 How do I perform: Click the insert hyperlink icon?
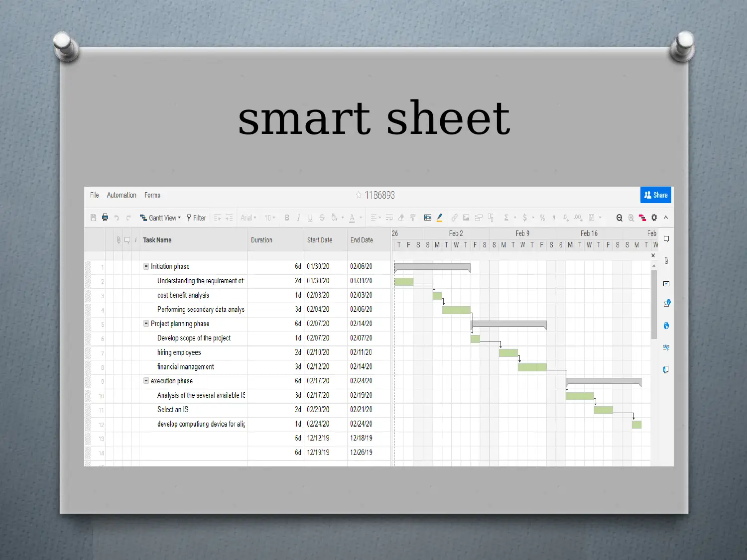pos(454,218)
